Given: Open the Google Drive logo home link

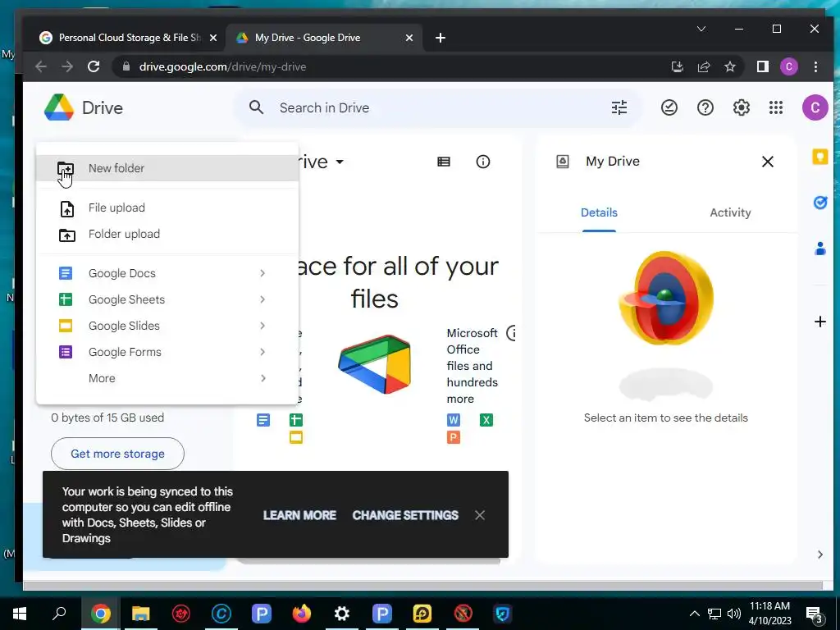Looking at the screenshot, I should pyautogui.click(x=84, y=107).
